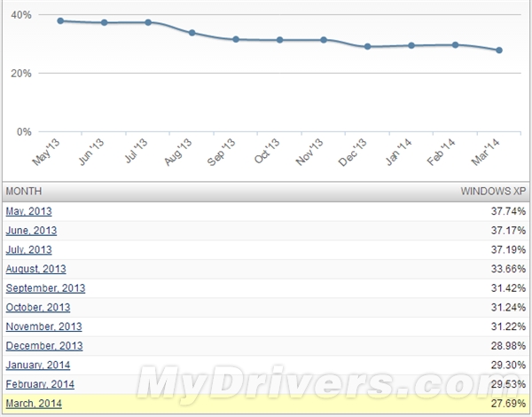The width and height of the screenshot is (532, 417).
Task: Open the May, 2013 link
Action: coord(29,211)
